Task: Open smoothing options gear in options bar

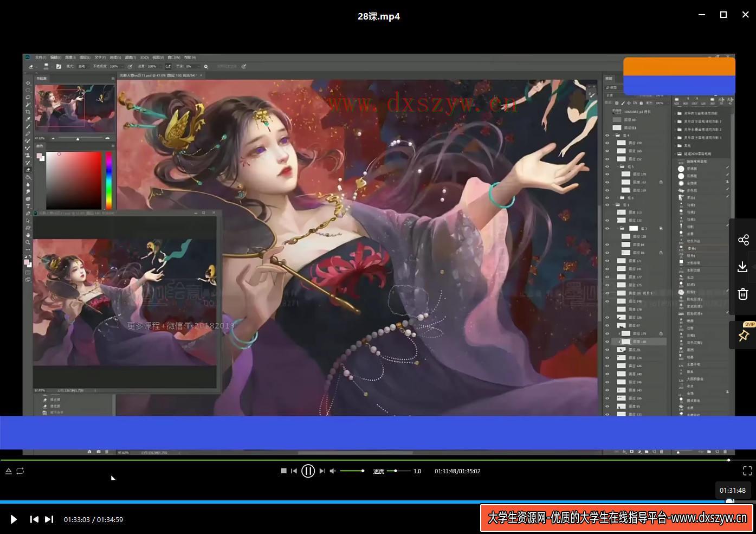Action: coord(206,67)
